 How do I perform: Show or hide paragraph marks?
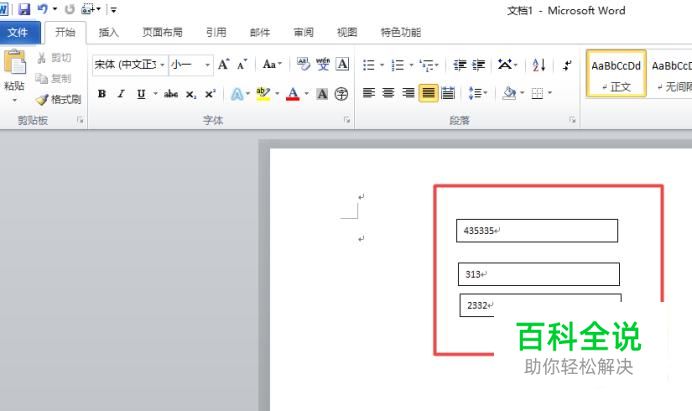tap(567, 65)
